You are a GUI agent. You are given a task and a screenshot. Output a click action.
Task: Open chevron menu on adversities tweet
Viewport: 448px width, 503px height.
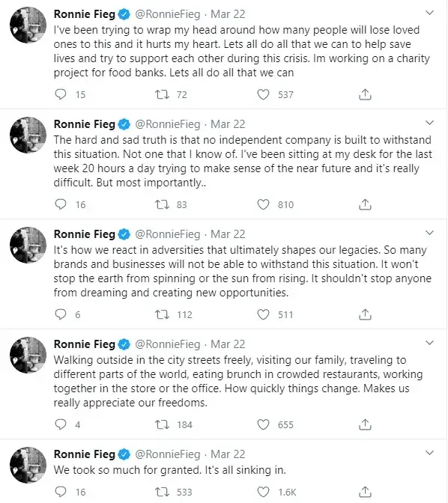pyautogui.click(x=429, y=233)
